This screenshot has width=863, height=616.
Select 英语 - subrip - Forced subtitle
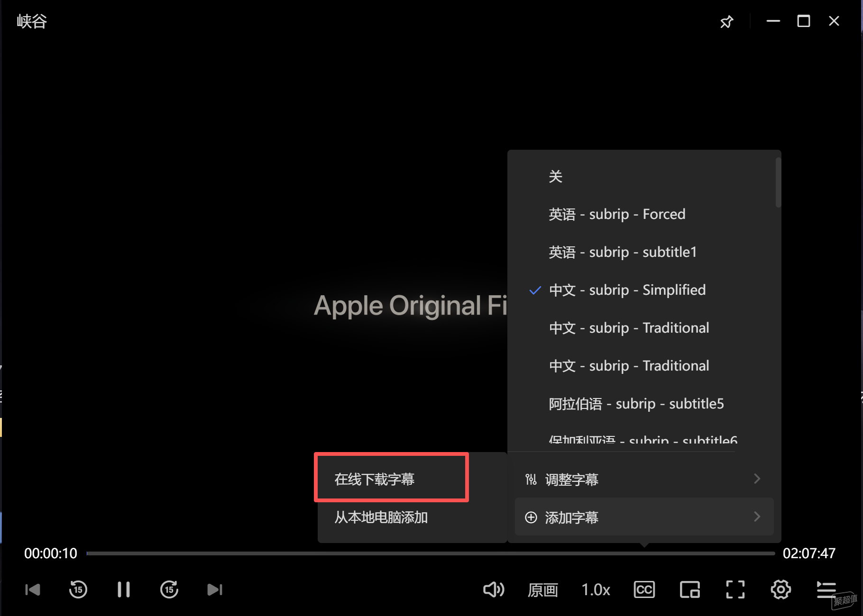tap(616, 214)
